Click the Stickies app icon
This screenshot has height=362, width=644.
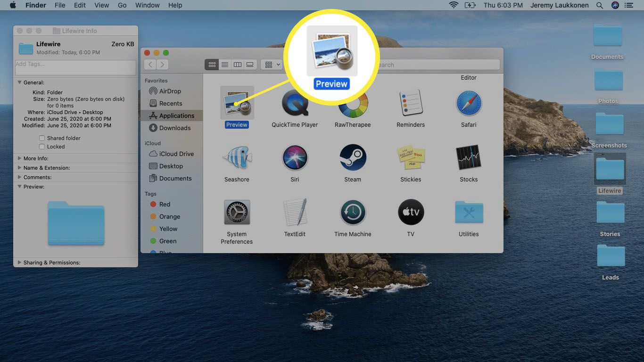(411, 158)
